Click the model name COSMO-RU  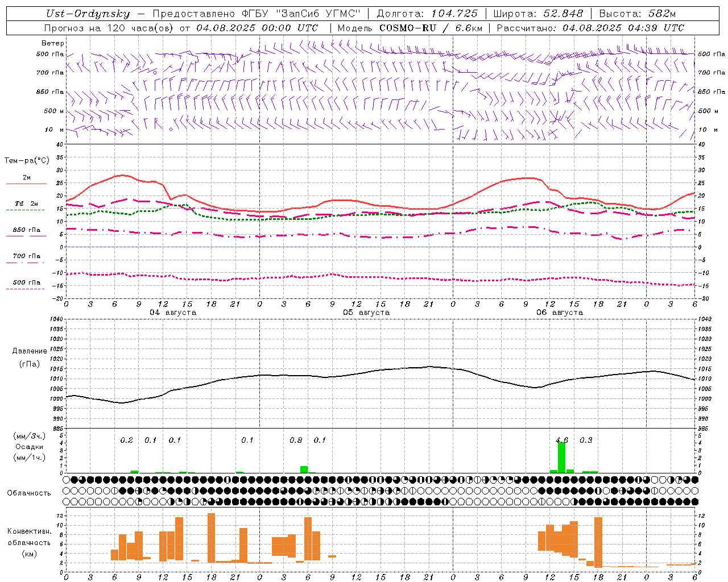[407, 28]
